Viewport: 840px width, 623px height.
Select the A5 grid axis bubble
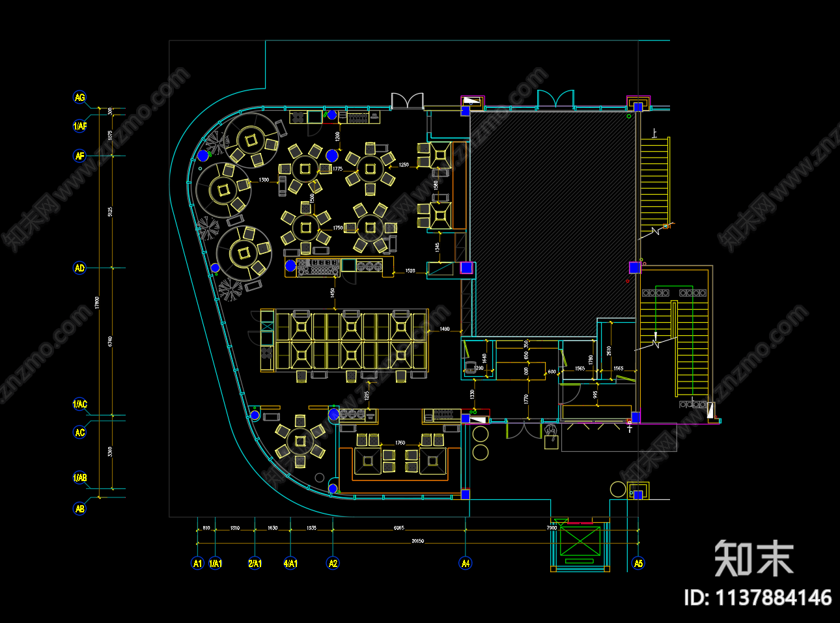[x=638, y=563]
